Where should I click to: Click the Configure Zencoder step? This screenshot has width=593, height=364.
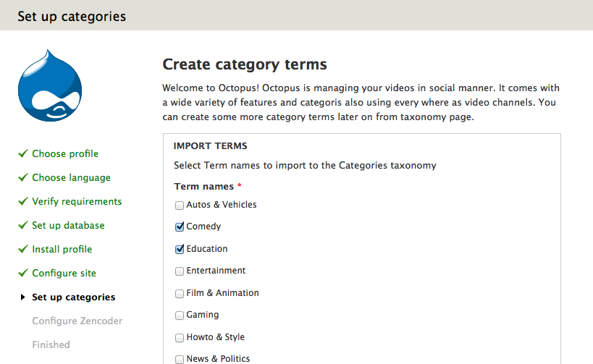tap(77, 321)
